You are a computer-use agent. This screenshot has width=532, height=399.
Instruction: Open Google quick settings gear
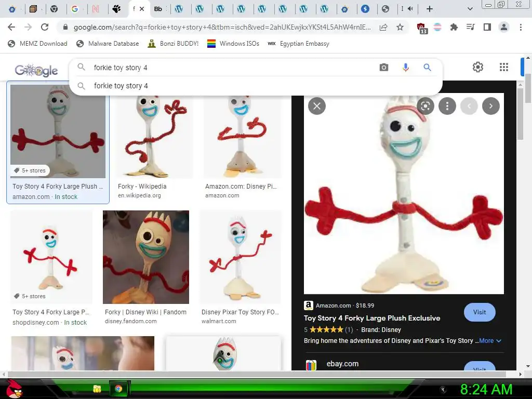point(478,67)
